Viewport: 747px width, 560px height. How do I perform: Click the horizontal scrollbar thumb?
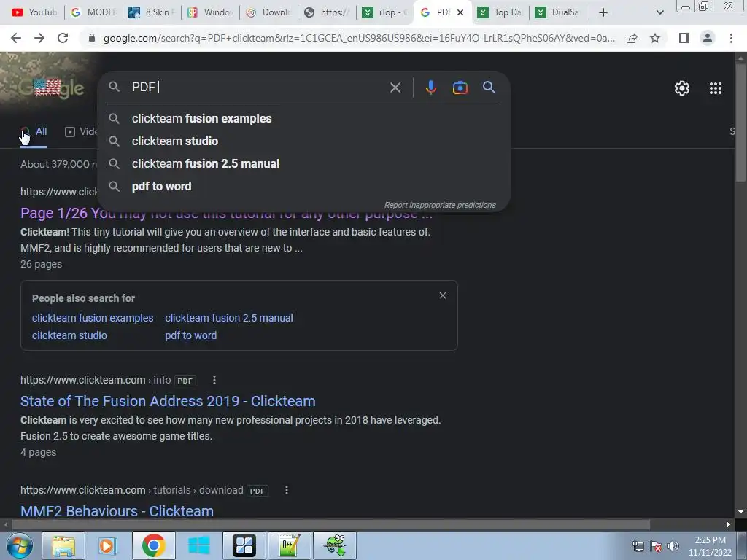coord(331,525)
